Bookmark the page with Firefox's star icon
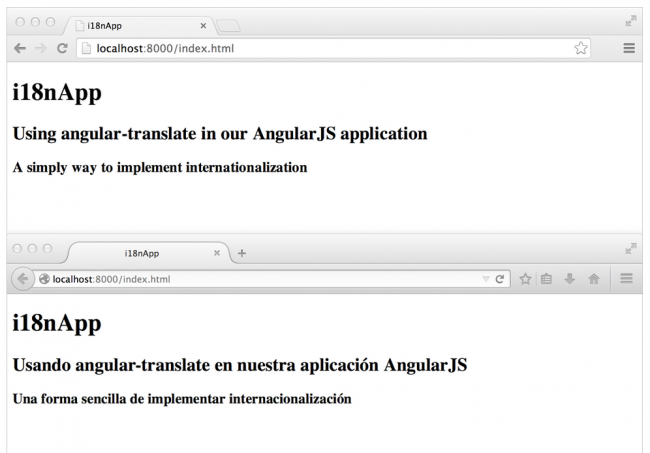 click(527, 279)
